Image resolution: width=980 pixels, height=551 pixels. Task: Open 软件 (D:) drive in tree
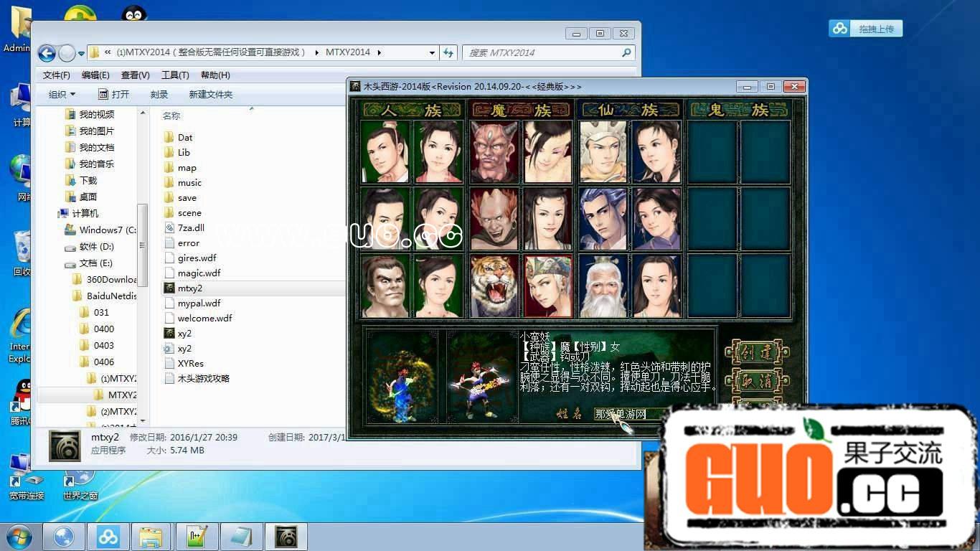click(89, 246)
